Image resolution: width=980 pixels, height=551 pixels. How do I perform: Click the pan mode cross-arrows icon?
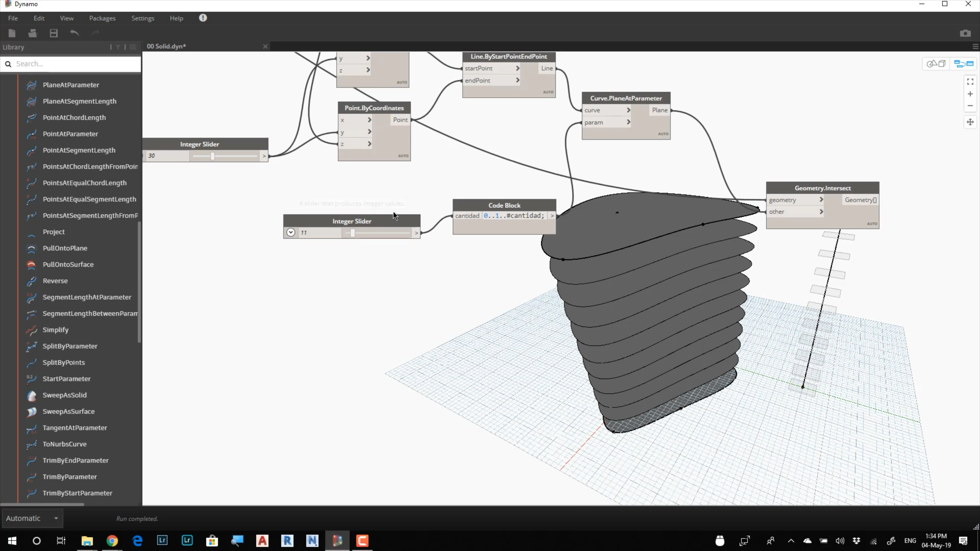click(x=970, y=122)
